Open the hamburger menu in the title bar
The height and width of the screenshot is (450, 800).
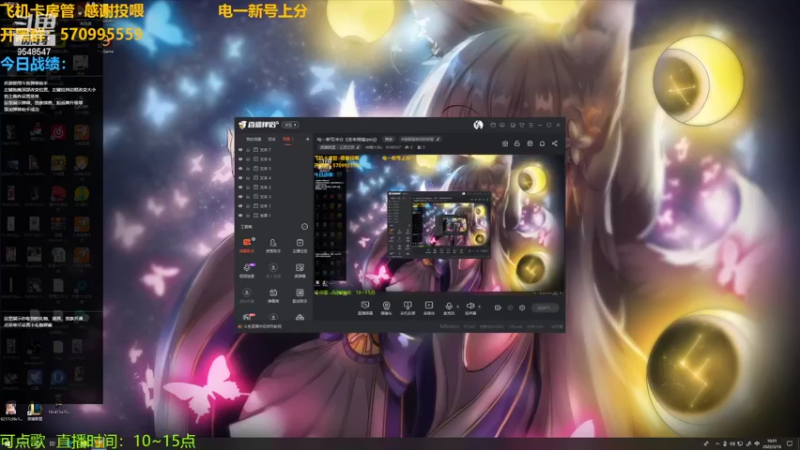pos(531,125)
